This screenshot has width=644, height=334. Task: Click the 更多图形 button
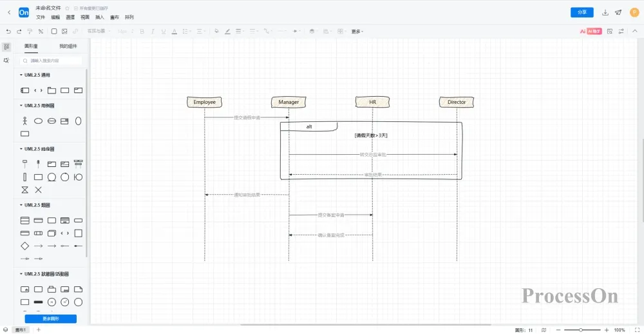[50, 319]
